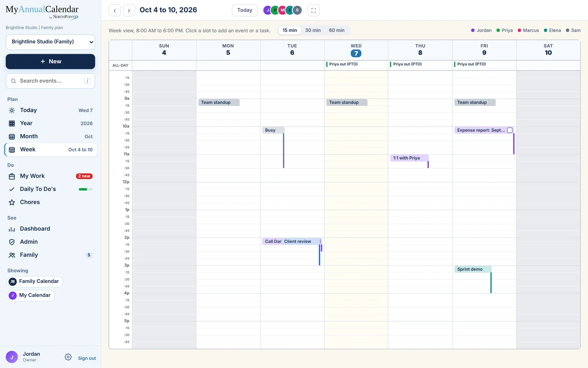Select the 15 min slot size
Screen dimensions: 588x368
290,31
